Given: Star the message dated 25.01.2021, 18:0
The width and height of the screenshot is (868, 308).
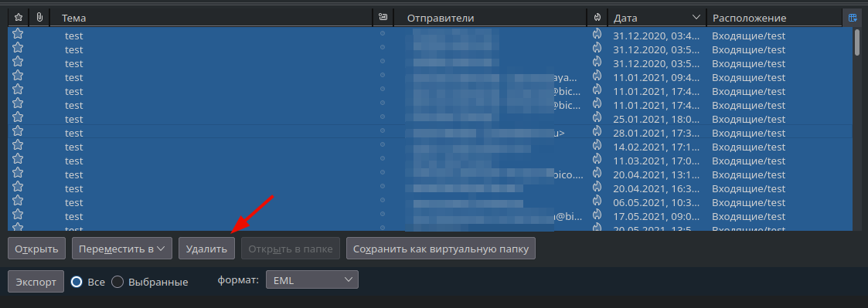Looking at the screenshot, I should [18, 117].
